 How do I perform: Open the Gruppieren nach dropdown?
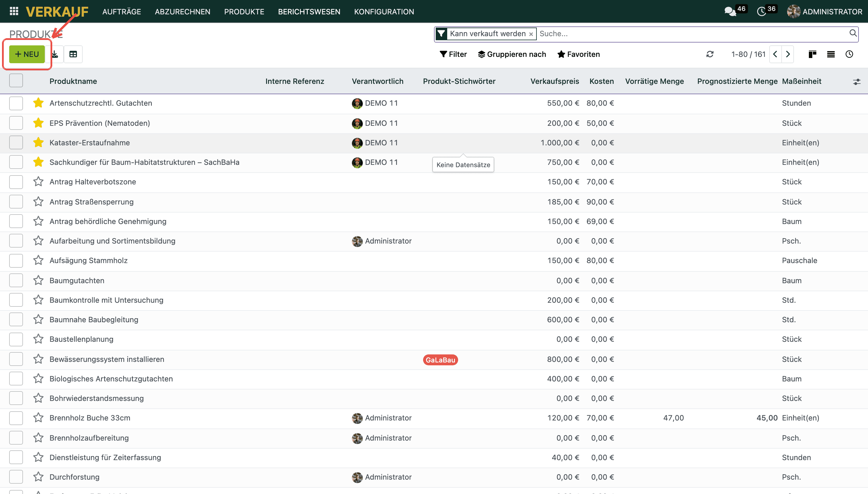pos(512,54)
